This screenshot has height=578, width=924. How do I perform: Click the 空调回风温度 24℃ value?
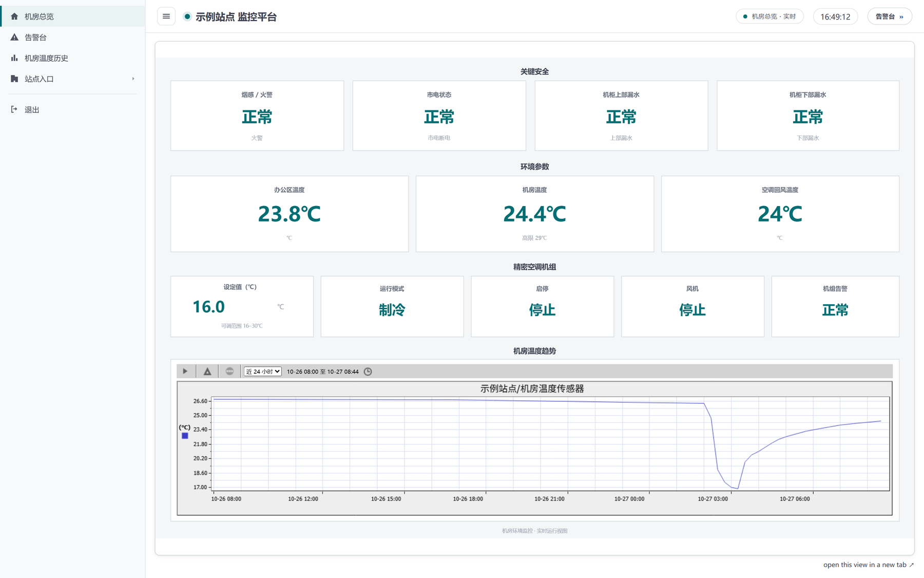[x=780, y=214]
